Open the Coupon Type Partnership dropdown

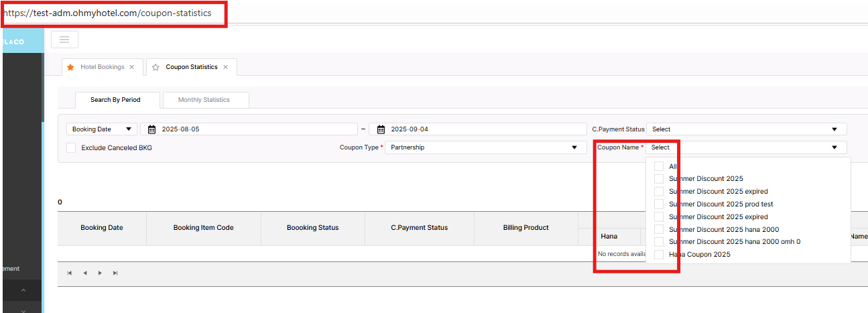tap(485, 147)
